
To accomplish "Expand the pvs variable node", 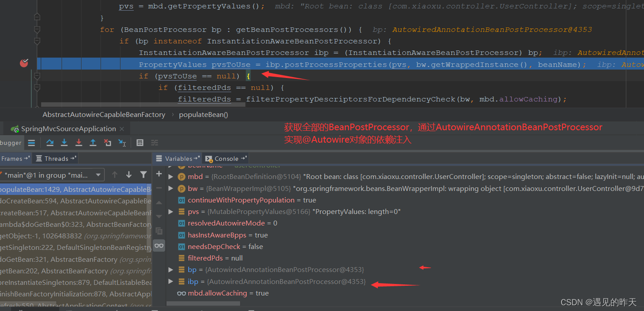I will 171,212.
